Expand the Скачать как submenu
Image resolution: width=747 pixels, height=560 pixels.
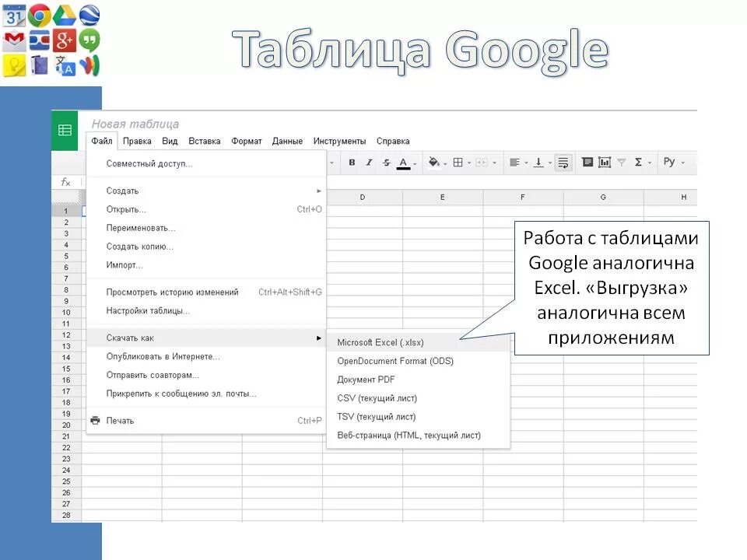coord(206,338)
